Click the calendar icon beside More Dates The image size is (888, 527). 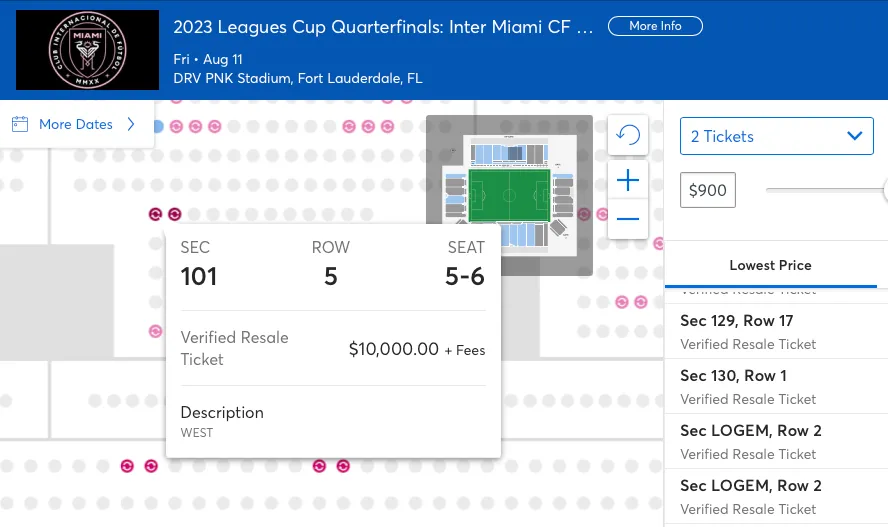(x=20, y=125)
